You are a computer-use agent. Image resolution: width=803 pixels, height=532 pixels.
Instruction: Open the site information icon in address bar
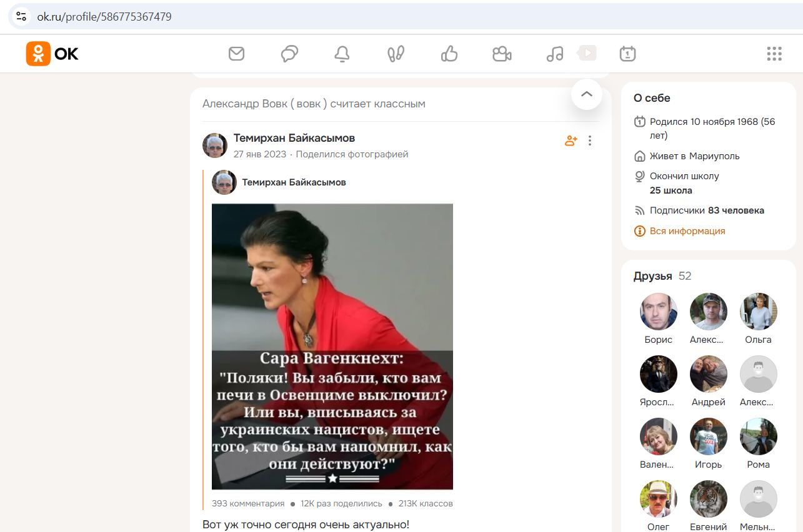[x=21, y=17]
